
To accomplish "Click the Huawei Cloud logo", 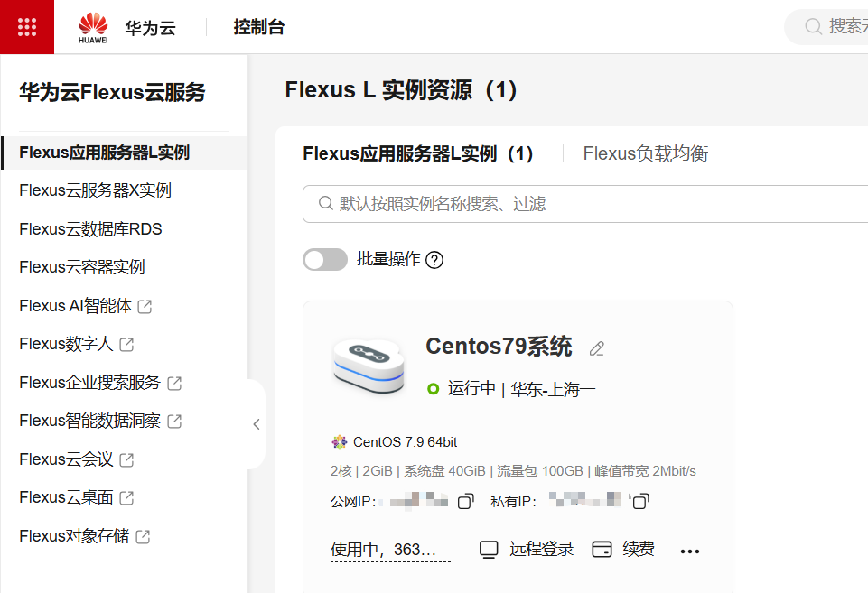I will coord(93,27).
